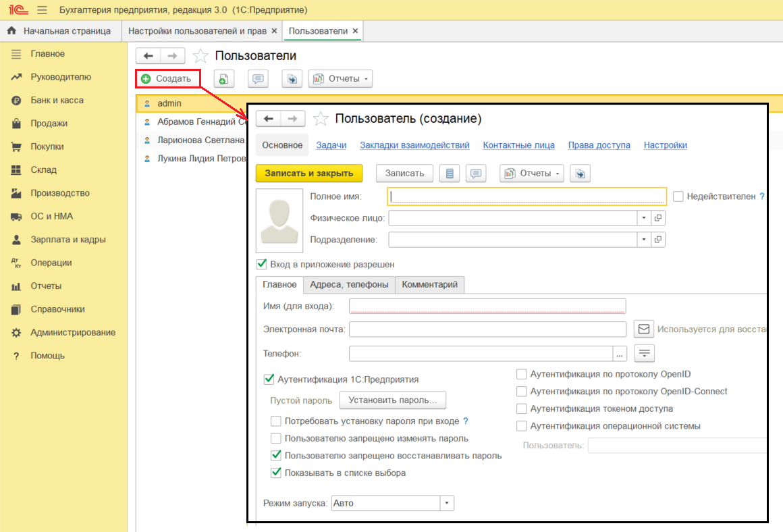The image size is (783, 532).
Task: Click the copy user icon next to Создать
Action: (x=224, y=79)
